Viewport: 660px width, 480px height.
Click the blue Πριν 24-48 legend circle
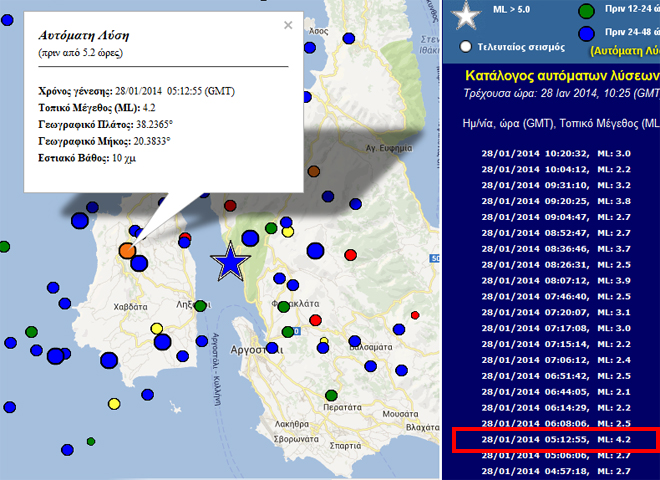point(587,34)
